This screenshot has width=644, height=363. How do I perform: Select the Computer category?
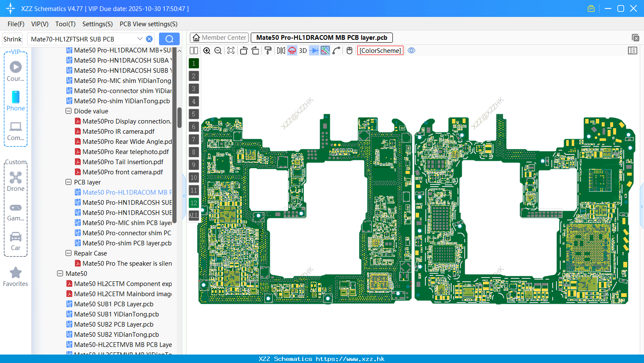tap(16, 131)
